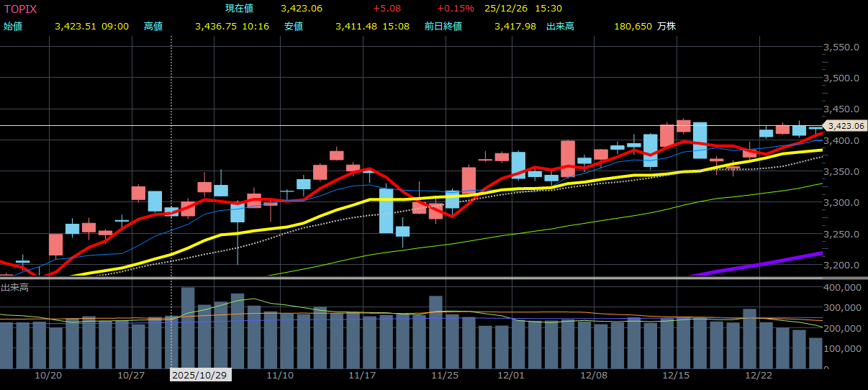Click the 3,500.0 label on the price axis

pyautogui.click(x=841, y=78)
